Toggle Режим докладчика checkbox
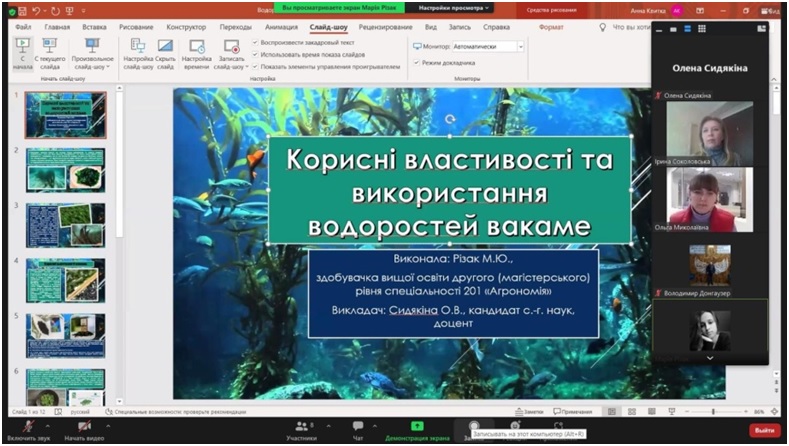The image size is (789, 446). click(417, 63)
